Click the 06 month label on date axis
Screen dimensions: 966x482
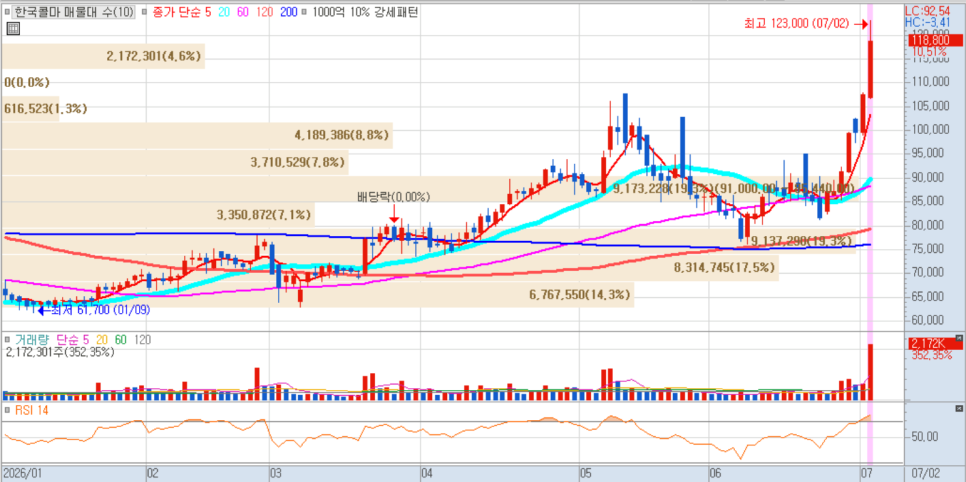pyautogui.click(x=715, y=474)
